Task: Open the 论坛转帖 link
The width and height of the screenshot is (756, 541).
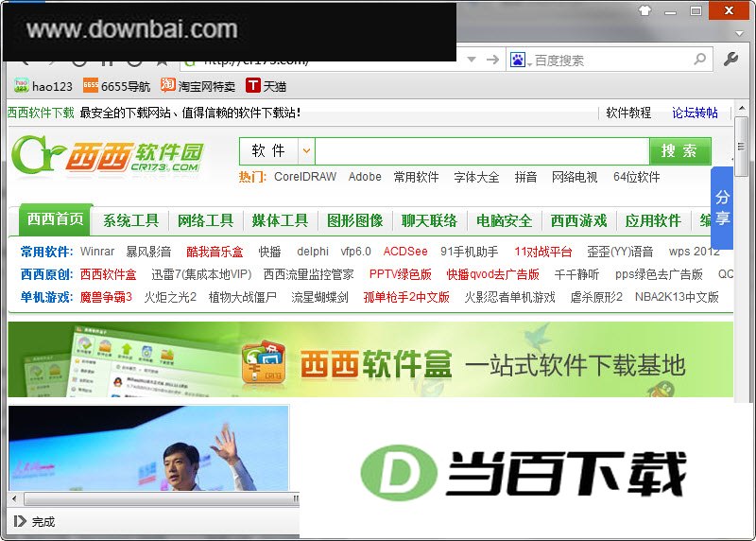Action: (695, 113)
